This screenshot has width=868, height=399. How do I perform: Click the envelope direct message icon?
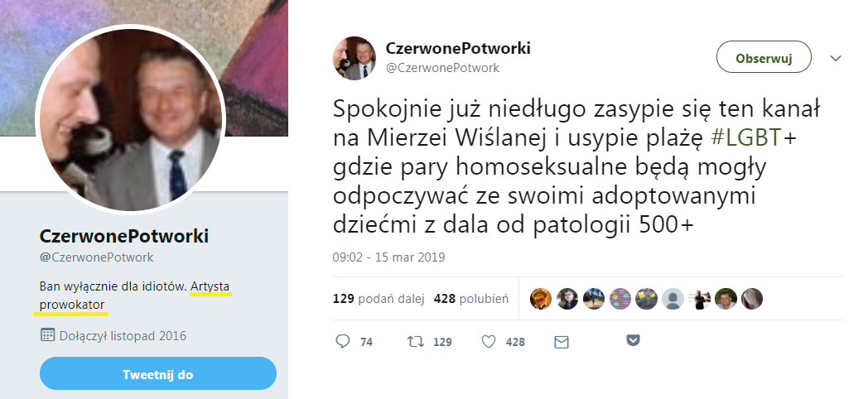[562, 343]
